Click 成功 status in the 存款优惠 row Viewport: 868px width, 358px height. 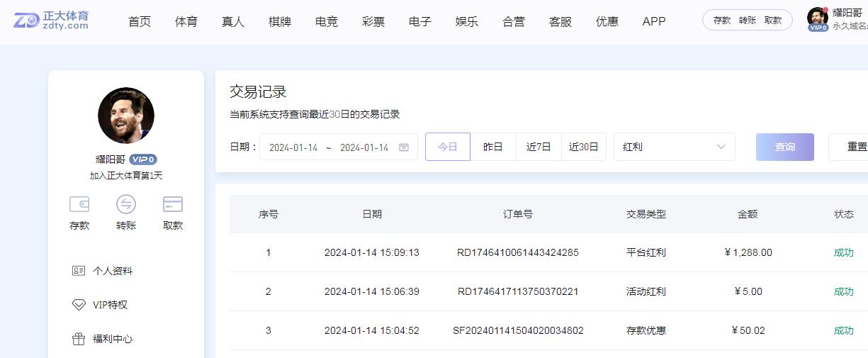tap(844, 330)
